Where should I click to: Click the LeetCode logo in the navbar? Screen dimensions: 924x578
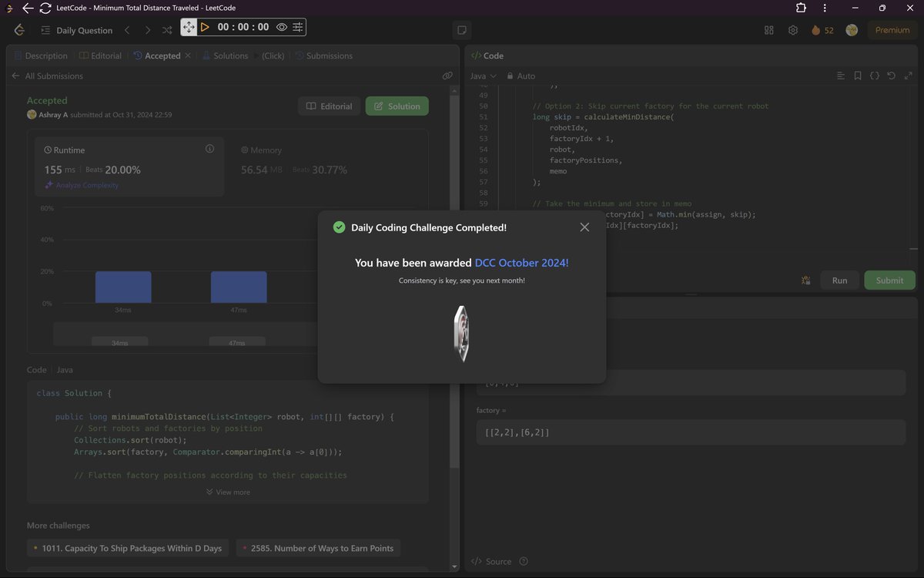[x=19, y=30]
